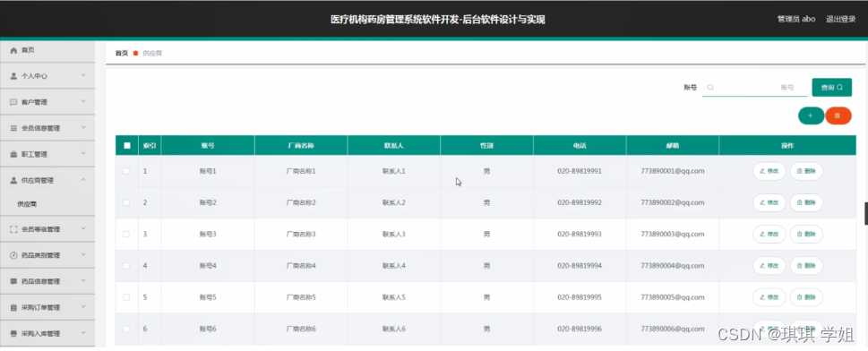Click the magnifier icon in the 账号 search box
The image size is (868, 351).
click(710, 88)
